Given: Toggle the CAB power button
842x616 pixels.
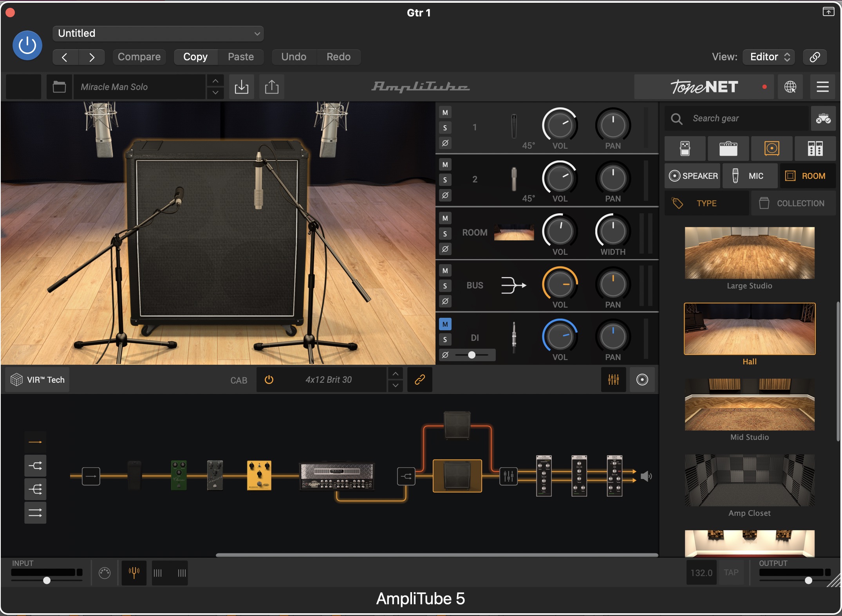Looking at the screenshot, I should tap(269, 380).
